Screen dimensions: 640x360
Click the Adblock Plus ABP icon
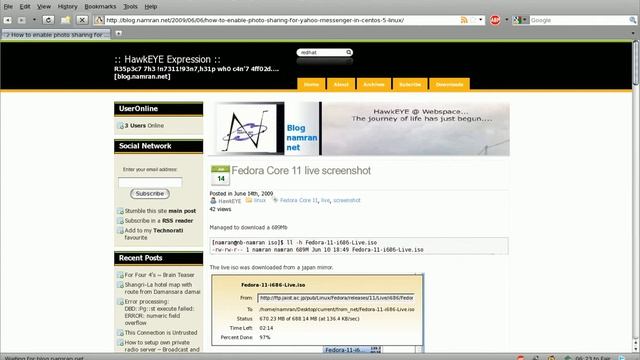pos(495,20)
